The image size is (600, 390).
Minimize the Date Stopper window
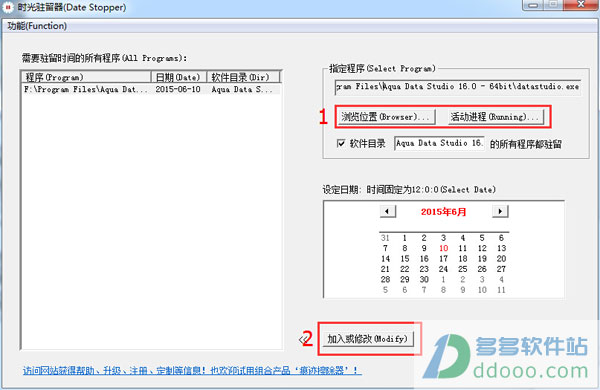pos(534,5)
